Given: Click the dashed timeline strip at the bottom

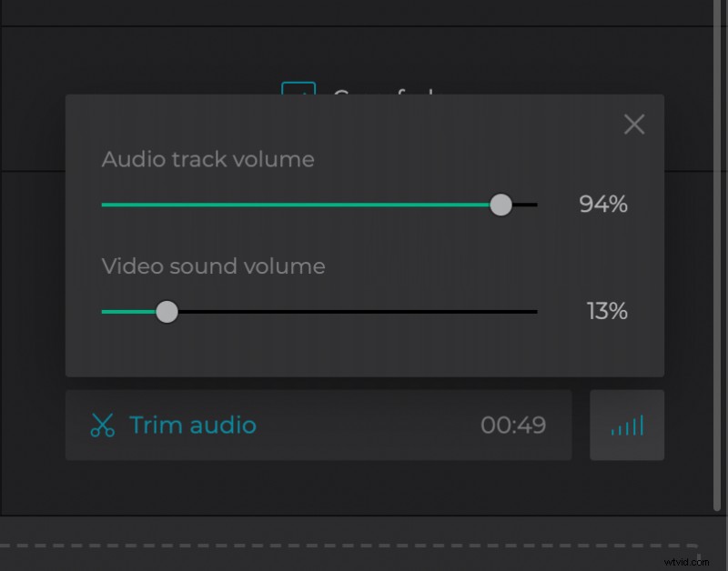Looking at the screenshot, I should pos(364,545).
